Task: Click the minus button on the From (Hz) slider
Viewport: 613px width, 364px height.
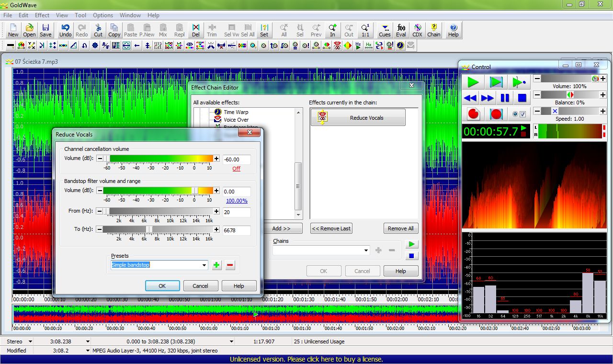Action: (x=100, y=211)
